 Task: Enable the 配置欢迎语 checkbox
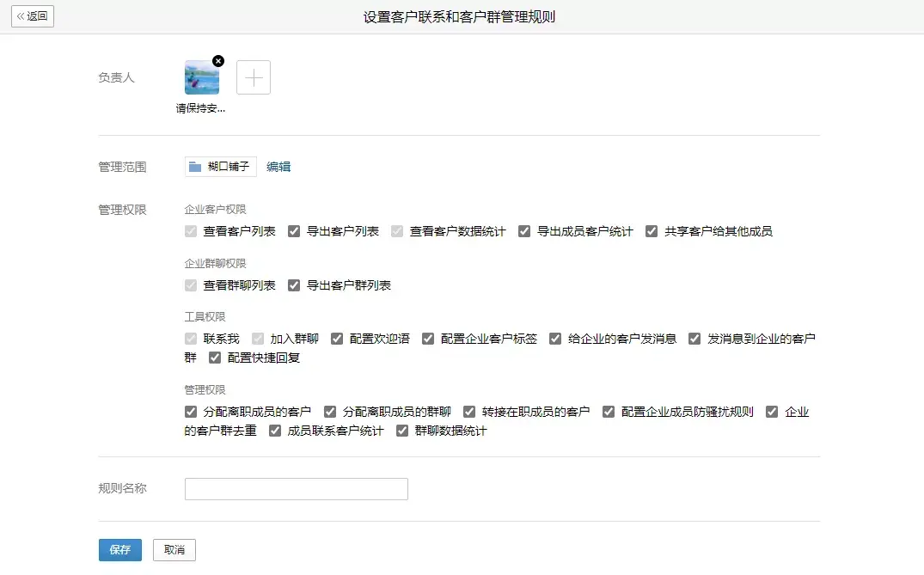point(336,339)
